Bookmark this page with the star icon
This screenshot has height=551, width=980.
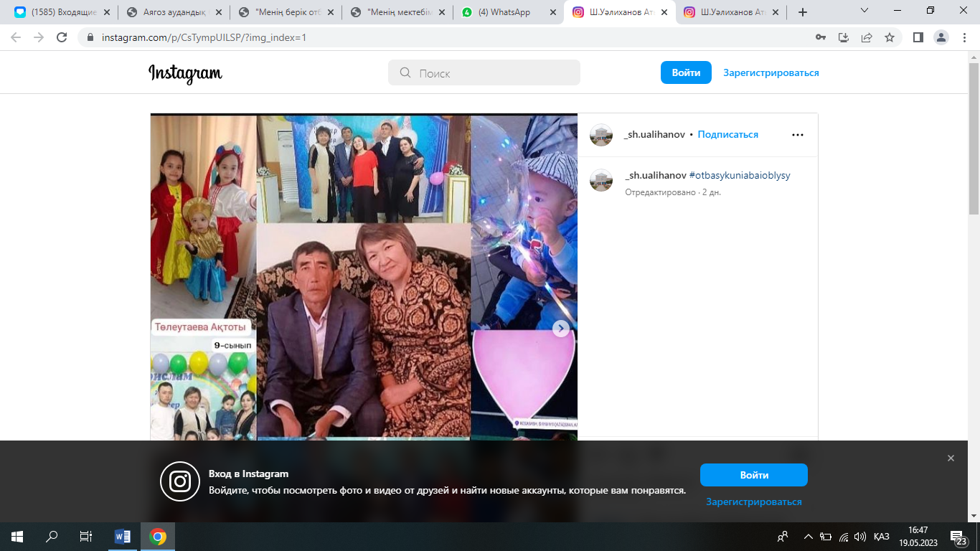pyautogui.click(x=890, y=37)
